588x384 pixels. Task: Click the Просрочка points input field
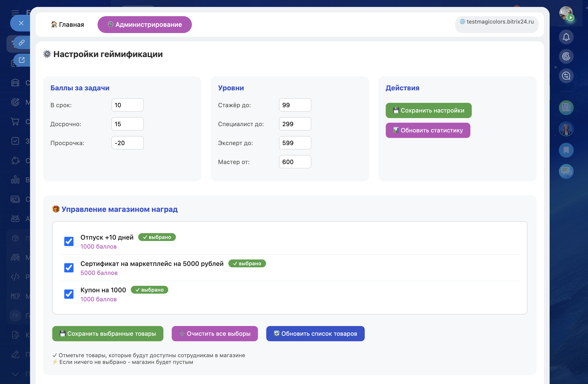127,143
